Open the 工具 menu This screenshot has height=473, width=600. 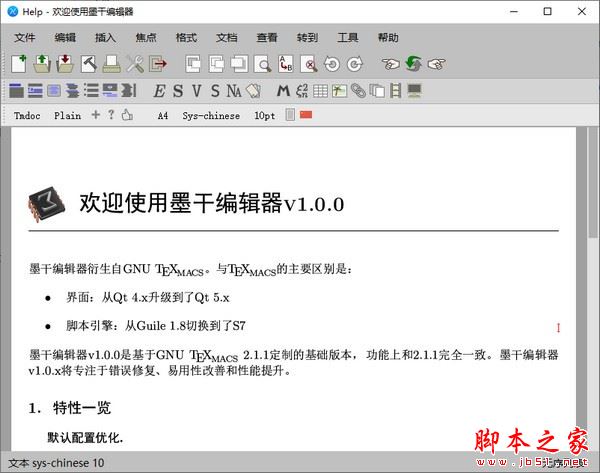(348, 38)
